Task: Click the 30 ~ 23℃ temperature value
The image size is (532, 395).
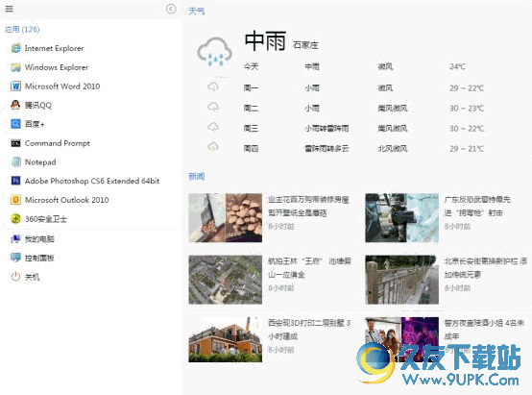Action: tap(467, 109)
